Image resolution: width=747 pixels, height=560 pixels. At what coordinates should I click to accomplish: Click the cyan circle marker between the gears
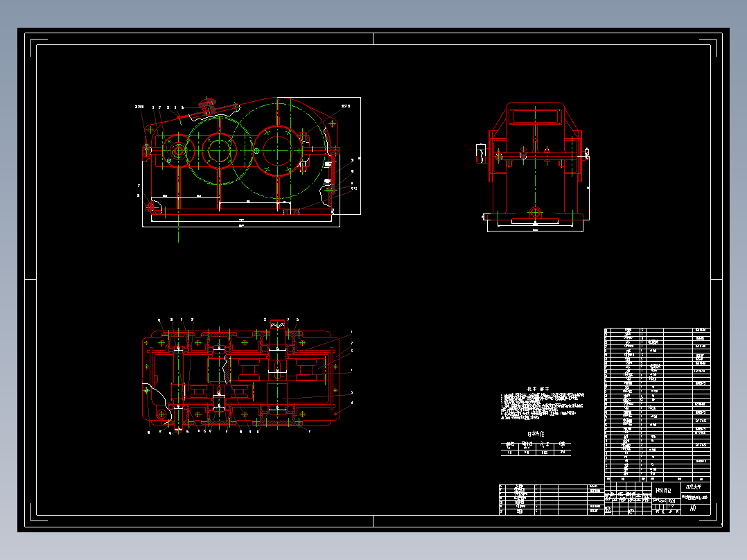(x=256, y=151)
